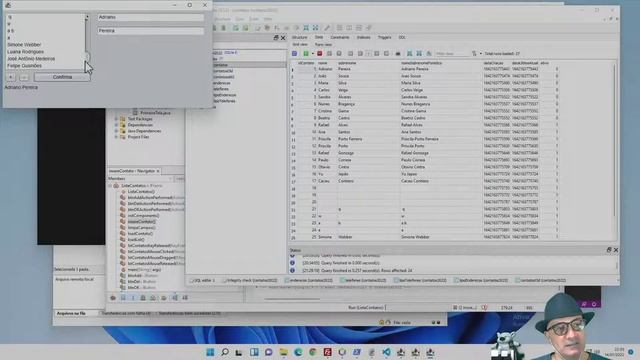Open FileZilla's Arquivos na fila tab
The height and width of the screenshot is (360, 640).
tap(71, 313)
